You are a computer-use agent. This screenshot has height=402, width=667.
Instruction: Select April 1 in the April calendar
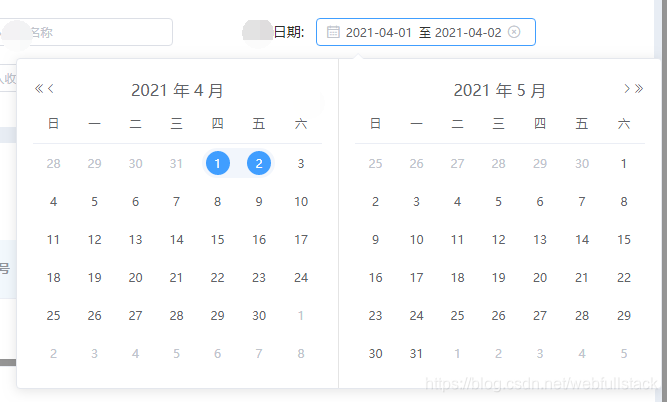tap(217, 163)
